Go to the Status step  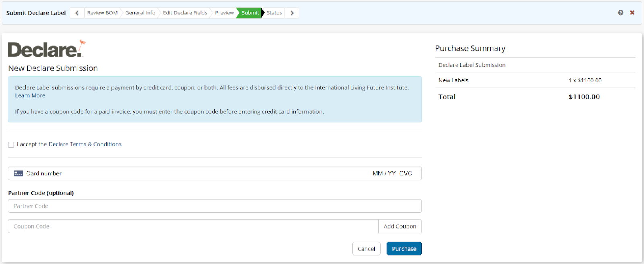pos(274,13)
